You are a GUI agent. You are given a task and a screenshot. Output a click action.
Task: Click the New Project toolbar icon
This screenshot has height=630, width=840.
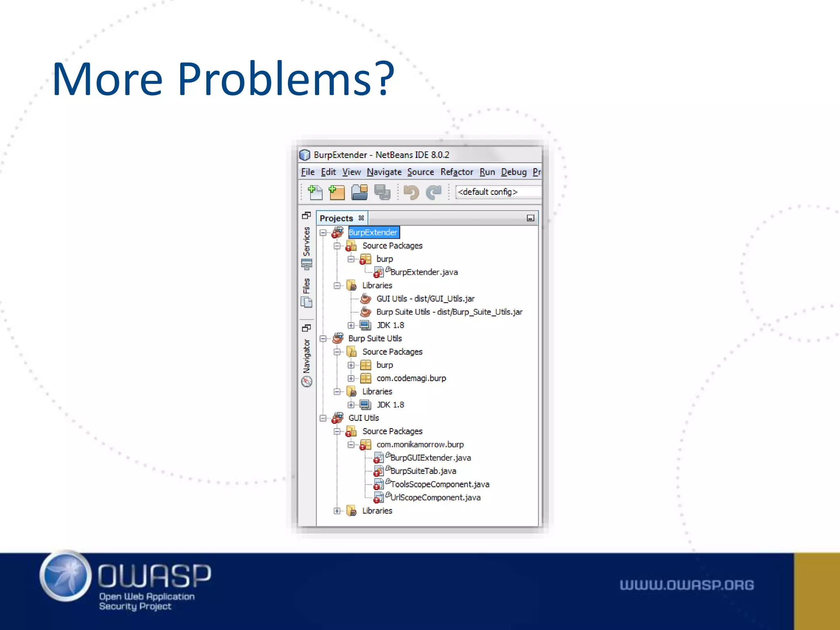(337, 192)
